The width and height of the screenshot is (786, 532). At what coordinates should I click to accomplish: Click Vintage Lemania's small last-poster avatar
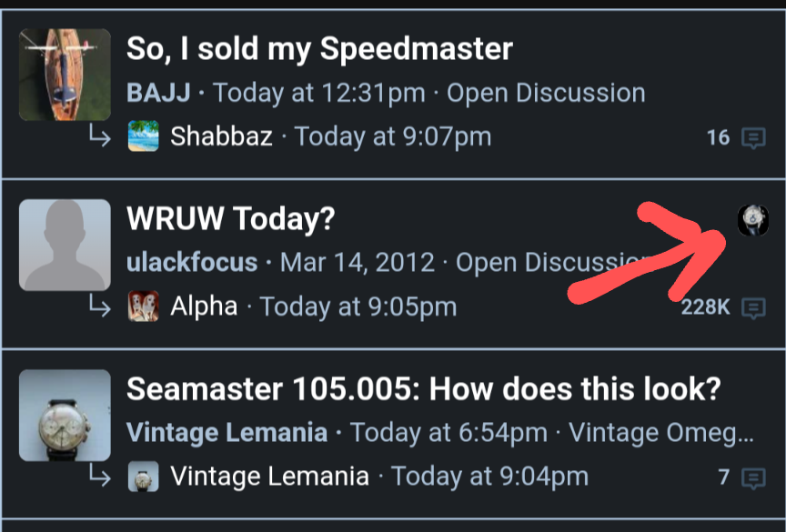pyautogui.click(x=144, y=477)
